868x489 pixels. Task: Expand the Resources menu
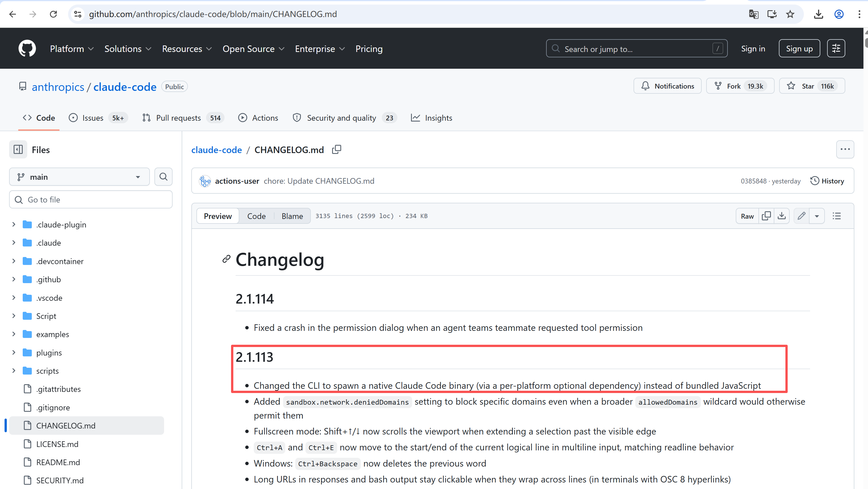(187, 49)
